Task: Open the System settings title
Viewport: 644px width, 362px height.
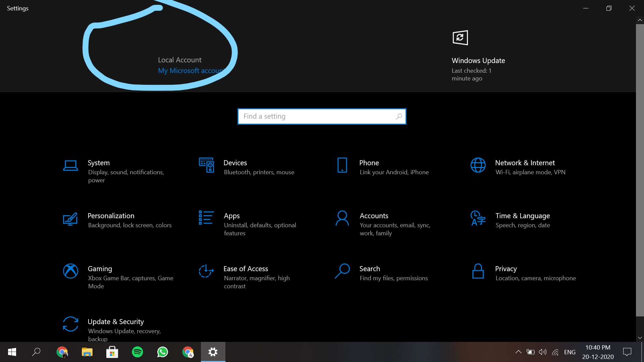Action: click(99, 163)
